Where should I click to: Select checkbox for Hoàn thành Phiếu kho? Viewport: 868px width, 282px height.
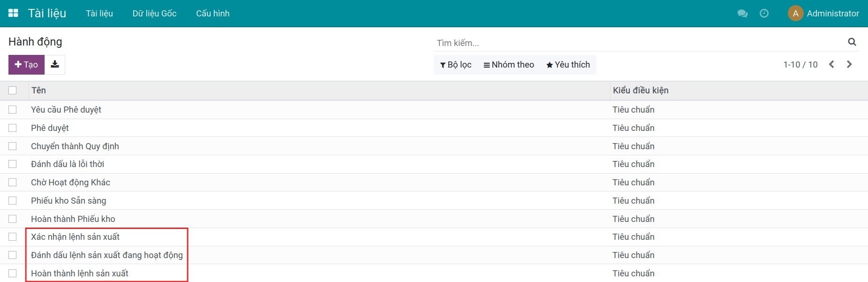(13, 219)
